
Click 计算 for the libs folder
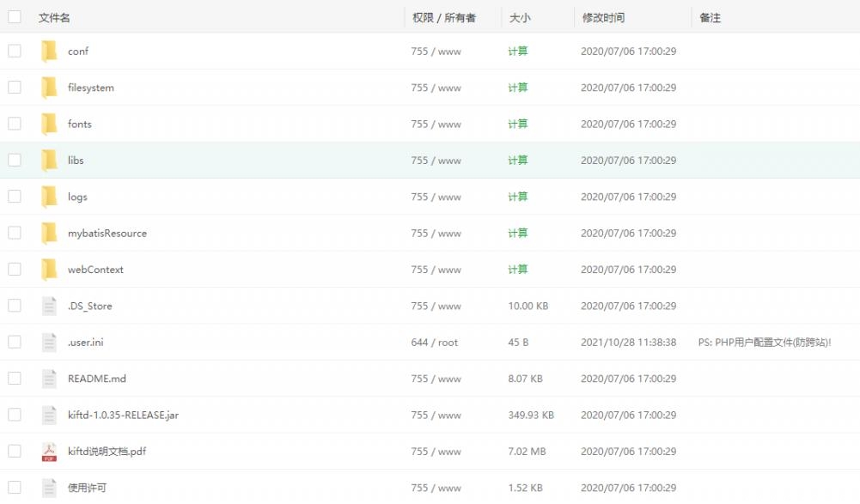(518, 161)
